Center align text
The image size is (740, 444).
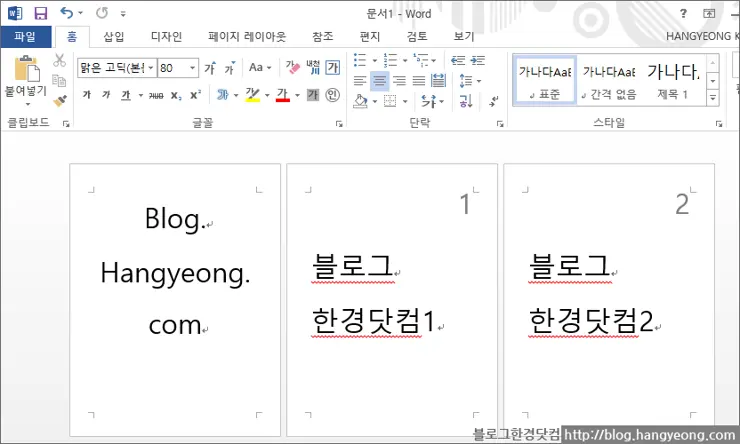tap(379, 81)
